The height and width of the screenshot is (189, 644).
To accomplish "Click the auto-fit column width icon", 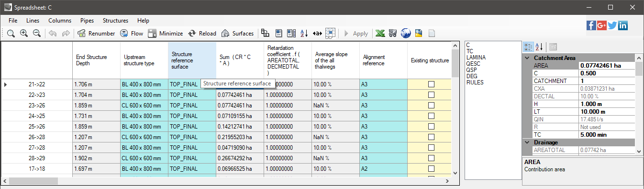I will [x=317, y=34].
